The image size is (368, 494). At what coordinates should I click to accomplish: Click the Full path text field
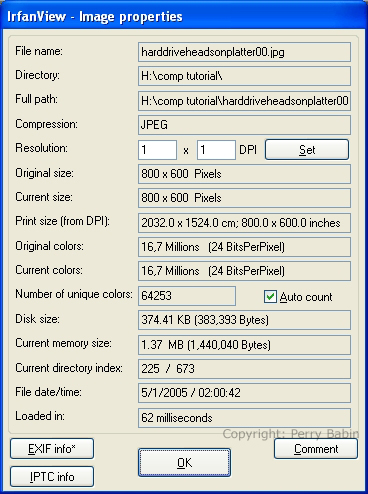point(244,101)
